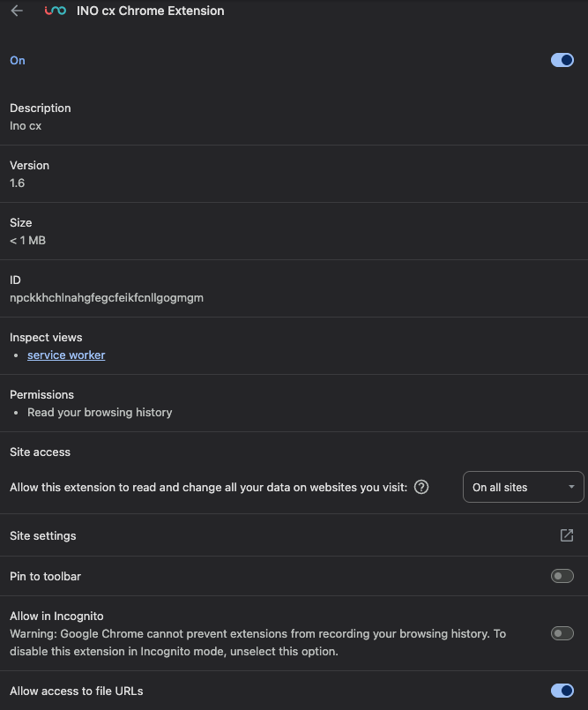Image resolution: width=588 pixels, height=710 pixels.
Task: Disable the extension with the On toggle
Action: click(562, 60)
